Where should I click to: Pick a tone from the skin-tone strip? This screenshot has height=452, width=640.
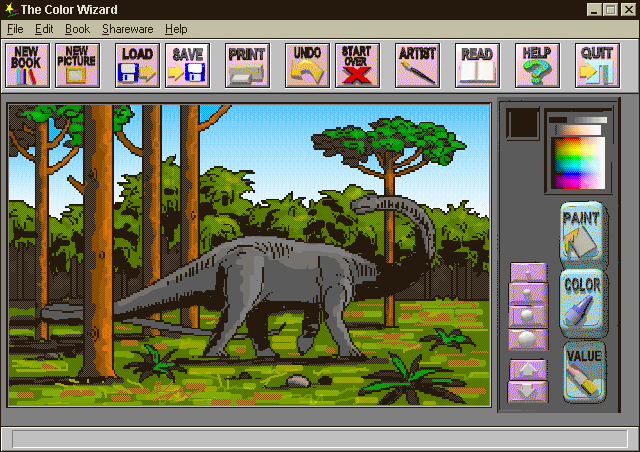click(578, 130)
